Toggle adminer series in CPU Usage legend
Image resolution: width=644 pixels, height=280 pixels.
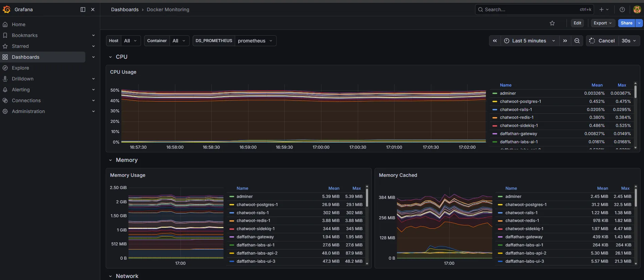point(508,93)
